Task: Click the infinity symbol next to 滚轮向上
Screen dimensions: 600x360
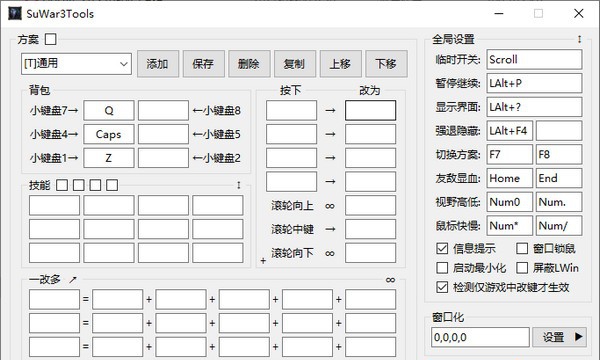Action: click(330, 206)
